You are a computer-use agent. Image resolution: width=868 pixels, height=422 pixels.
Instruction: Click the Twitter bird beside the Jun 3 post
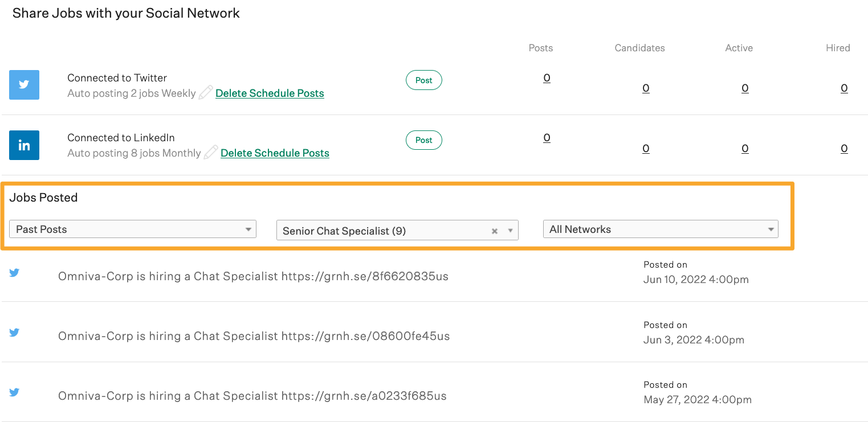[14, 333]
